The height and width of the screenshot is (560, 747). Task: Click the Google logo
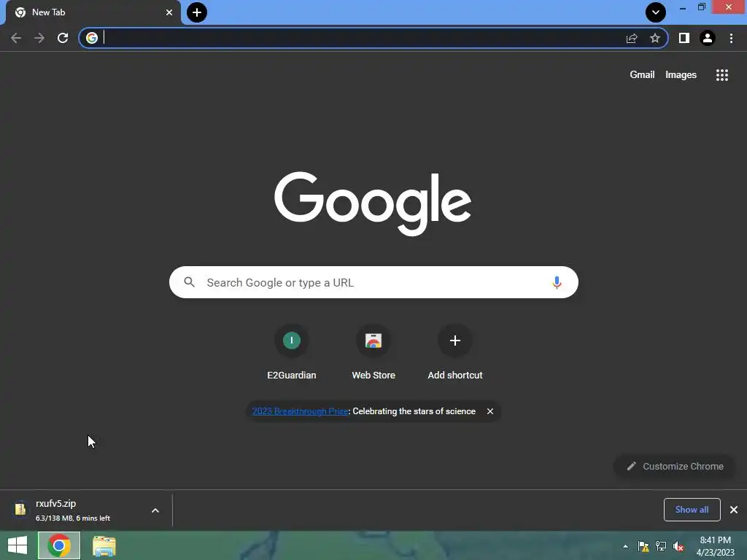point(373,203)
